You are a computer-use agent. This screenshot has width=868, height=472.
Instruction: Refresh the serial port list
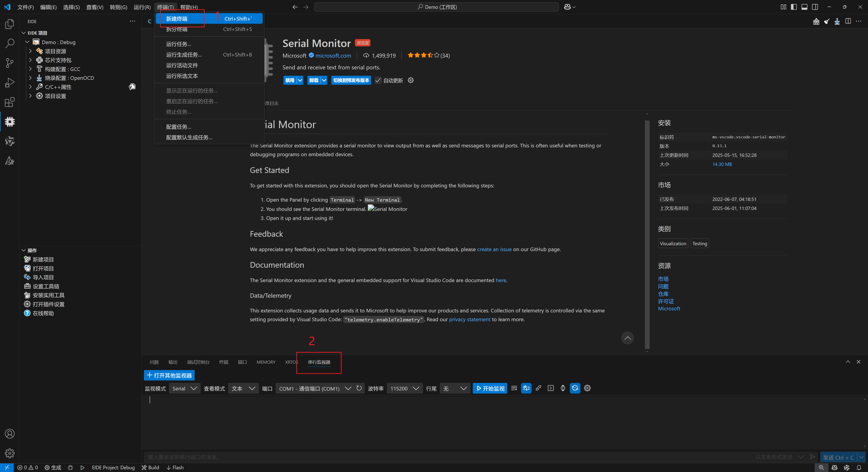click(359, 388)
